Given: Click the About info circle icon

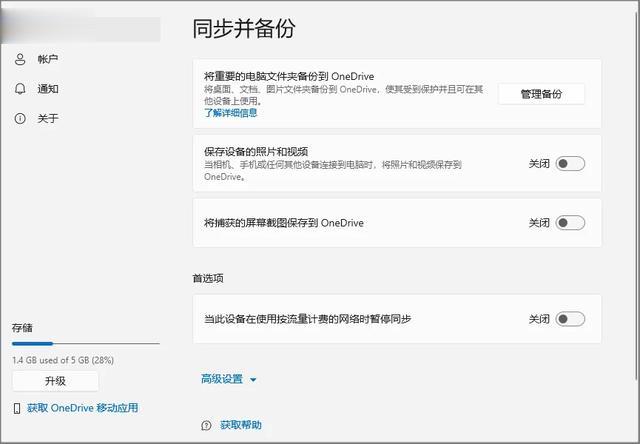Looking at the screenshot, I should [20, 119].
